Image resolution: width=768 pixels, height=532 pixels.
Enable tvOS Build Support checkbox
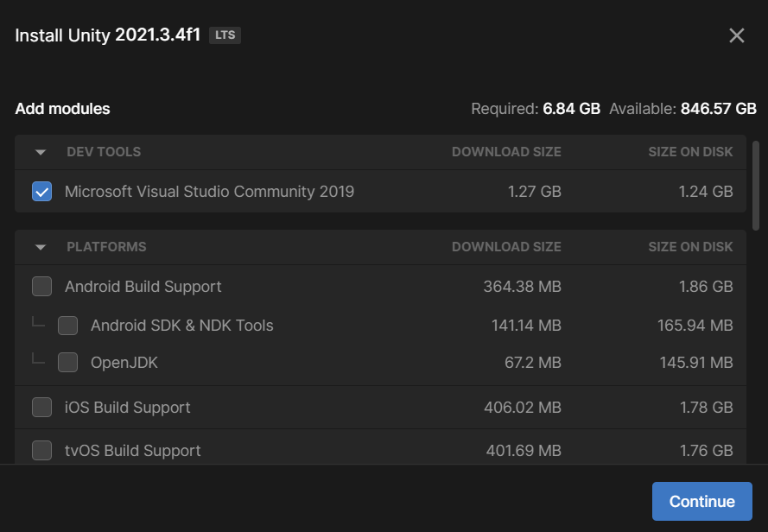pos(41,451)
